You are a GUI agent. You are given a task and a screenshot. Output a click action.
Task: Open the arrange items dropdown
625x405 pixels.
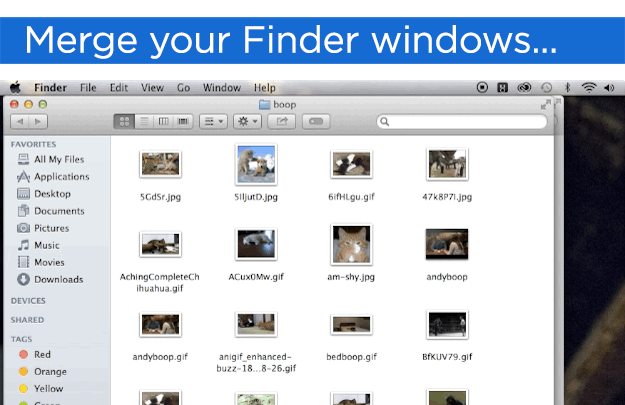coord(213,122)
